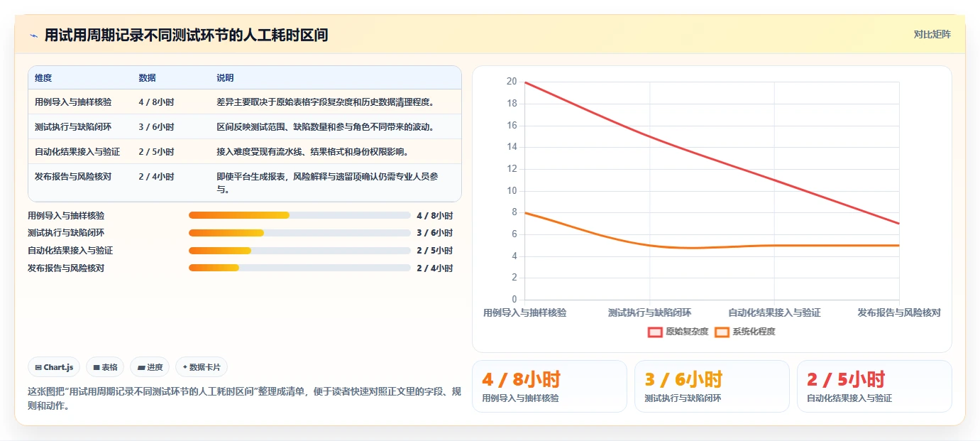
Task: Click table value 3 / 6小时
Action: pyautogui.click(x=156, y=127)
